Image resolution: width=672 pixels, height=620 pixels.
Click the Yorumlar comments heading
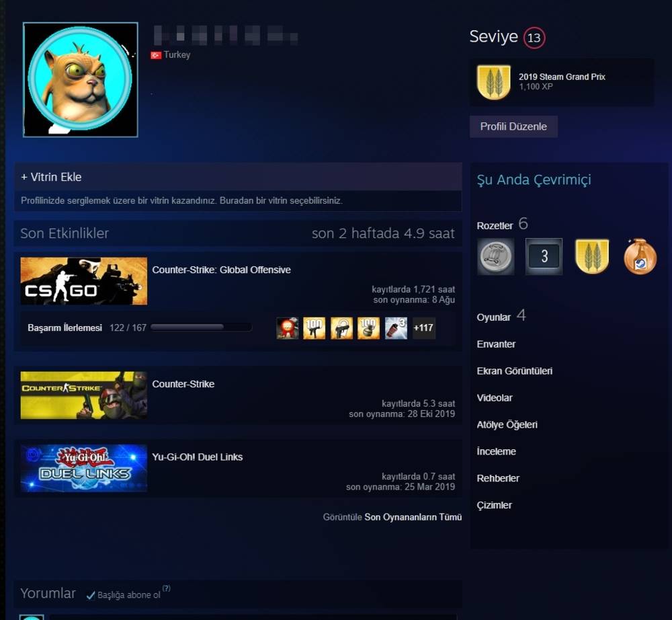click(48, 593)
